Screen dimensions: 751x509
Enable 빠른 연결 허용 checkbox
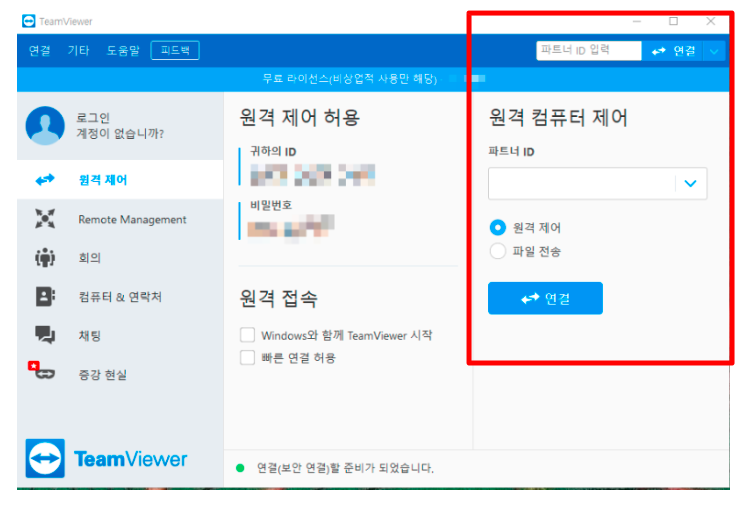point(248,357)
